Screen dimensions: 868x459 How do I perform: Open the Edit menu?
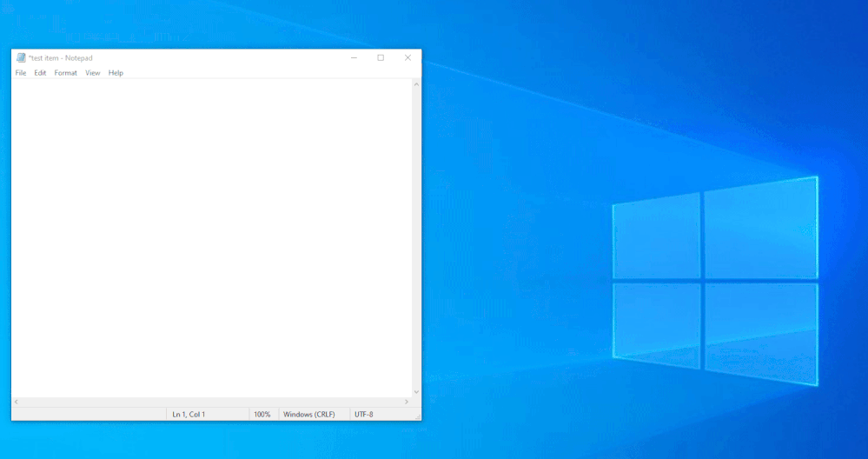pos(40,73)
